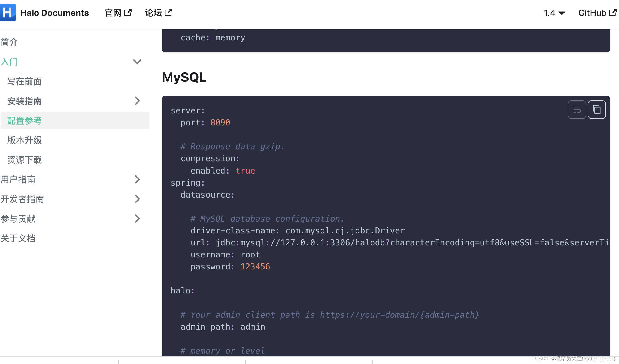Open the 1.4 version dropdown

click(554, 13)
